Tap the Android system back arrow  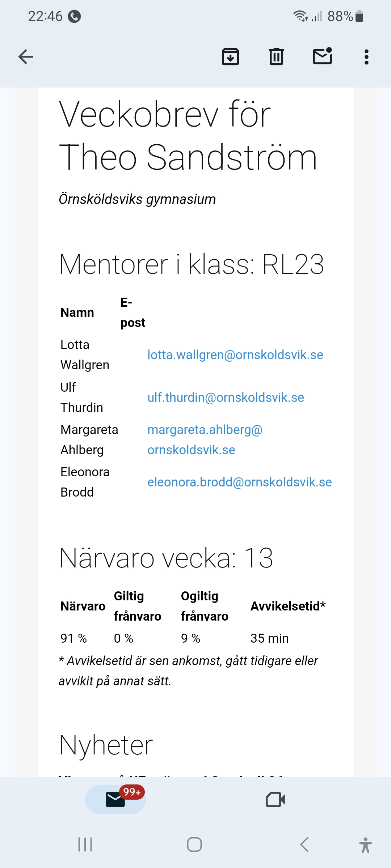(304, 845)
